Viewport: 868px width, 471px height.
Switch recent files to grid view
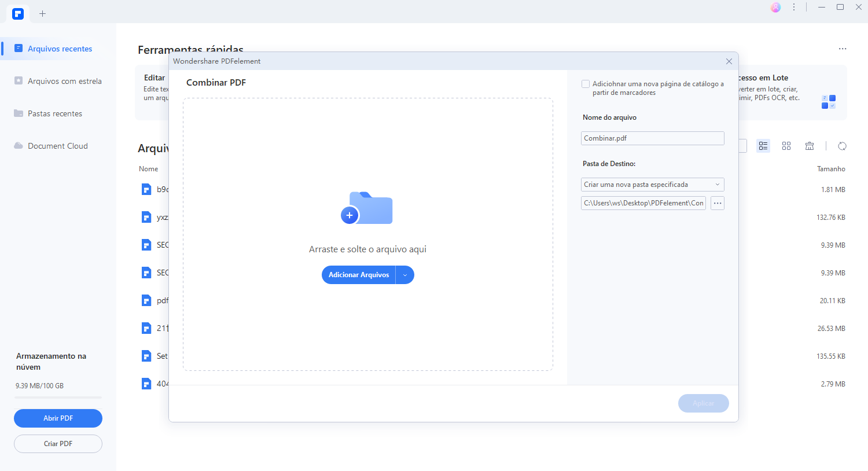(786, 146)
